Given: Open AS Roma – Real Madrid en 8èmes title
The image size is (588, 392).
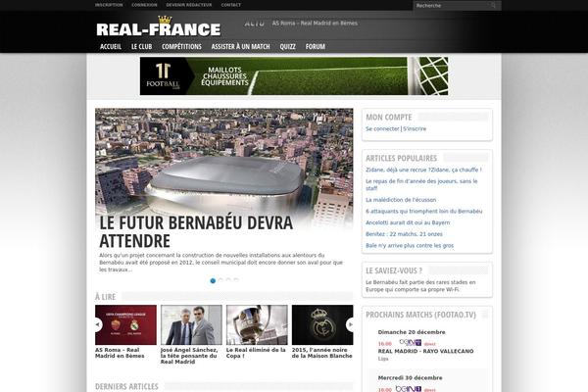Looking at the screenshot, I should click(x=120, y=353).
